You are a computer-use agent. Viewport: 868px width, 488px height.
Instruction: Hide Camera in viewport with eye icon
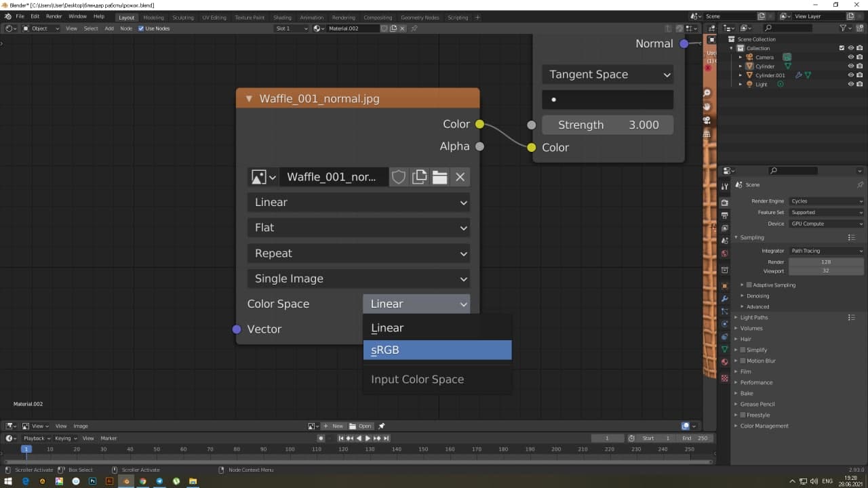pos(850,57)
